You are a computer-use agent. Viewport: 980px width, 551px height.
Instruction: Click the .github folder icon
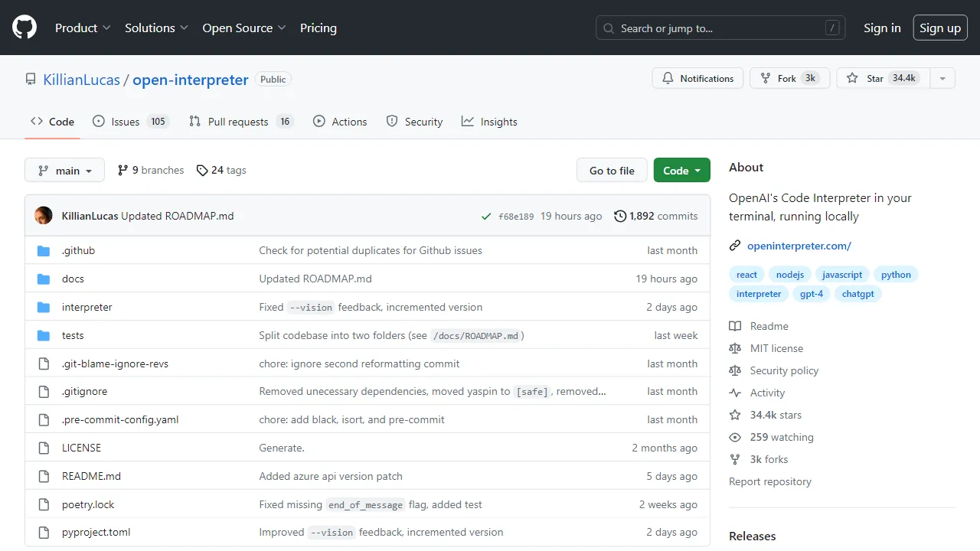[x=44, y=250]
